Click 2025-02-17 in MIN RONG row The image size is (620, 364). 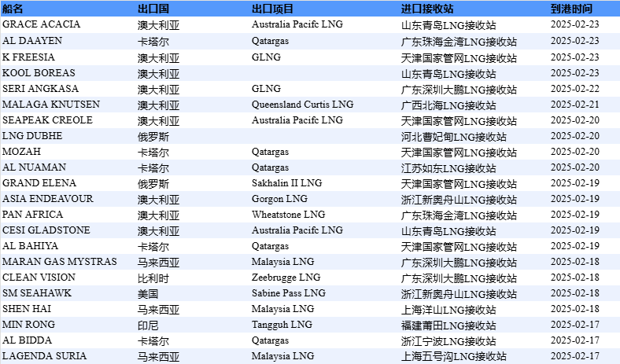pyautogui.click(x=575, y=325)
